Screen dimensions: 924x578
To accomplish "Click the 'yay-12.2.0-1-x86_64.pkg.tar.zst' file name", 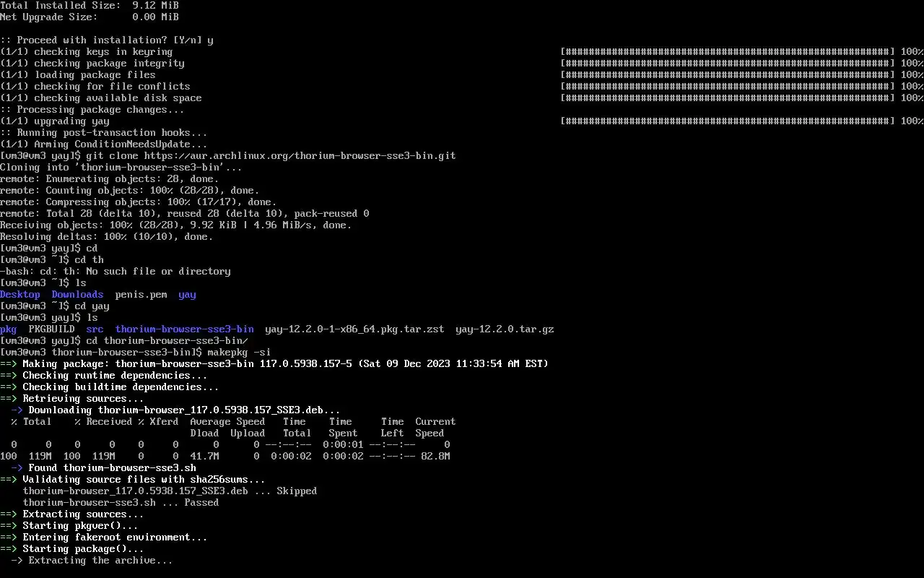I will point(355,329).
